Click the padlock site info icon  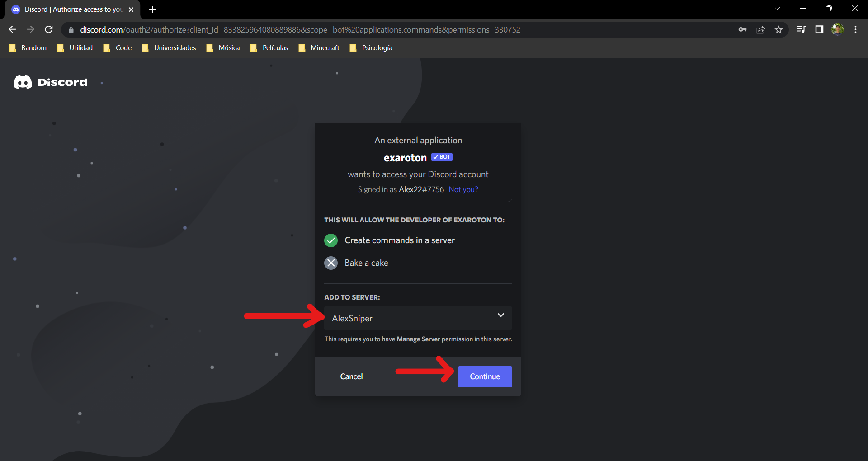[x=71, y=30]
